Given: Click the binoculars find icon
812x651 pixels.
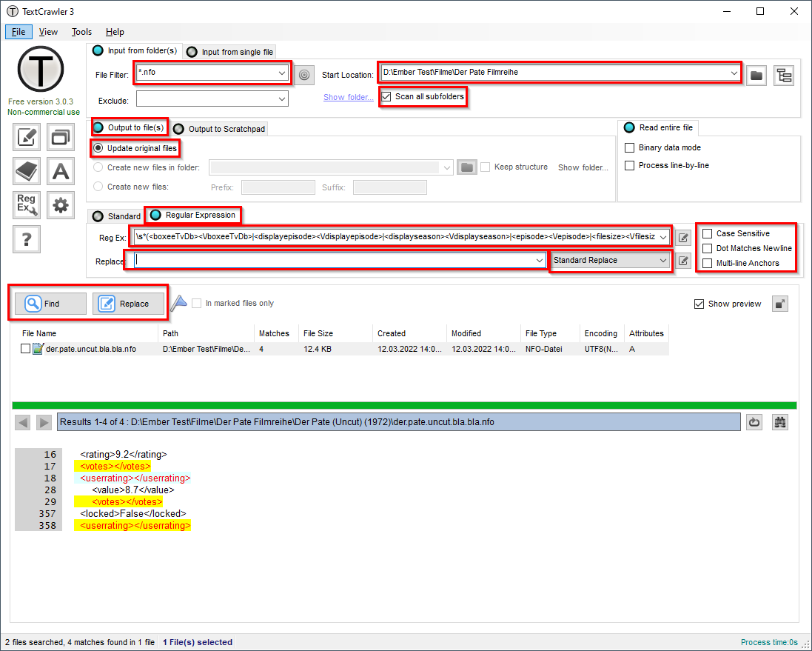Looking at the screenshot, I should 780,422.
